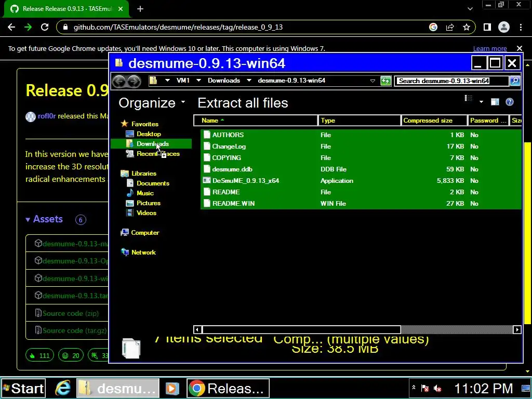Click Explorer back navigation button

(119, 81)
